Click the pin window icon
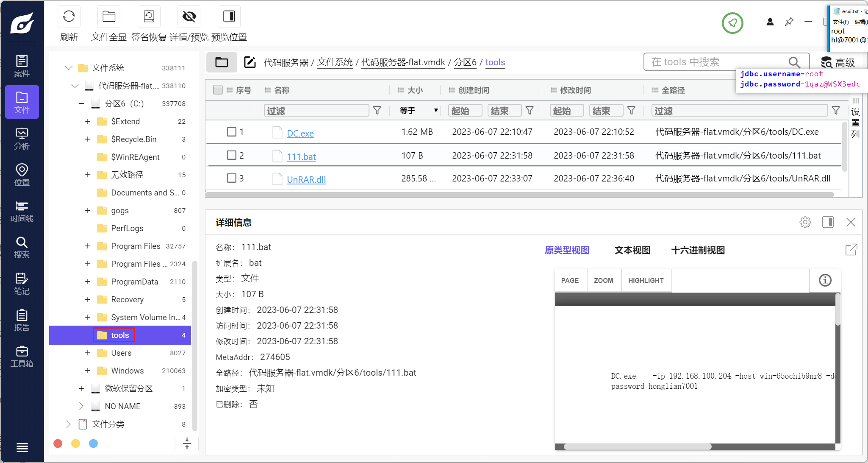This screenshot has width=868, height=463. pyautogui.click(x=789, y=22)
